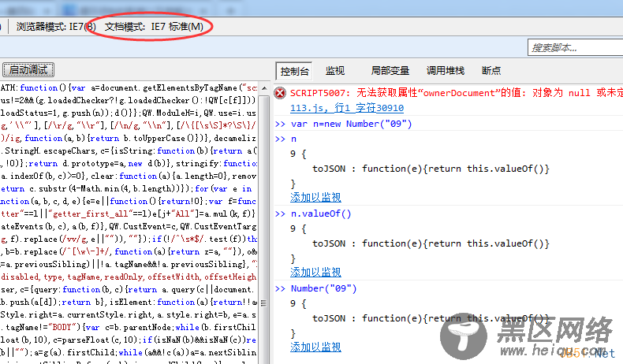Focus the 搜索脚本 search field
623x364 pixels.
click(x=576, y=48)
